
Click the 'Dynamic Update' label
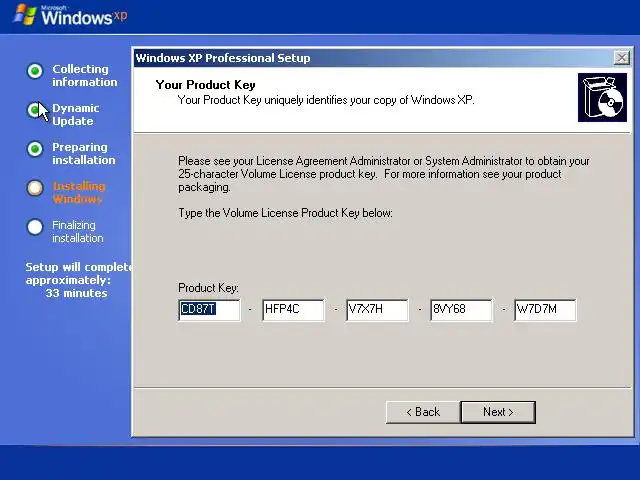76,115
